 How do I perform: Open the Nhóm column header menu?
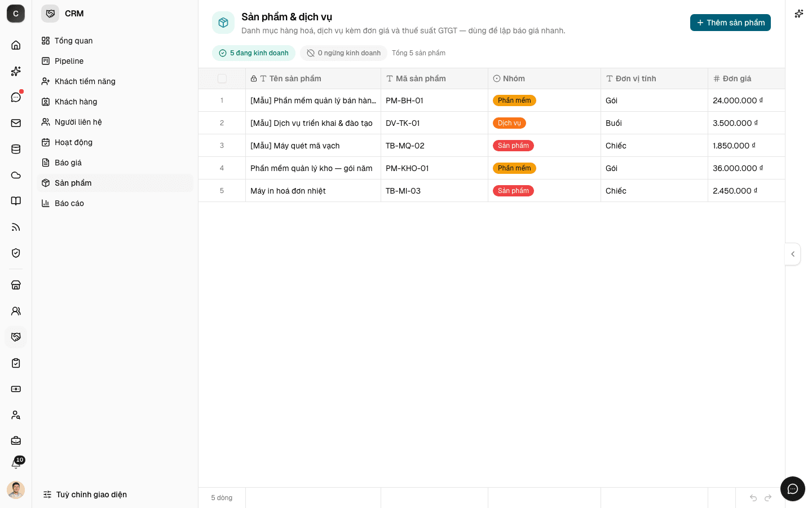point(544,78)
